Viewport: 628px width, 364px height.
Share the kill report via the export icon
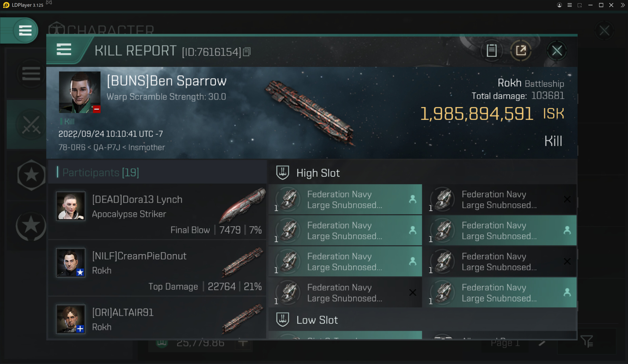coord(521,51)
